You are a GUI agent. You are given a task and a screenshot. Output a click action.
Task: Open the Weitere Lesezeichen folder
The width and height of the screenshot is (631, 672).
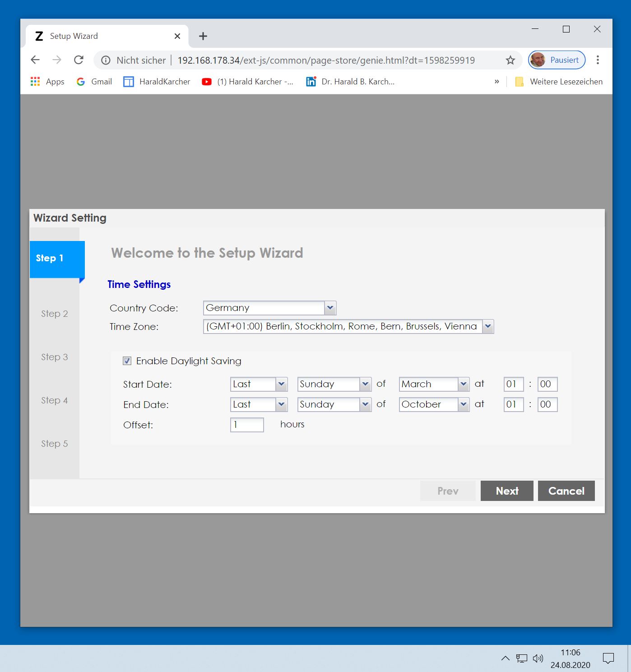tap(559, 82)
